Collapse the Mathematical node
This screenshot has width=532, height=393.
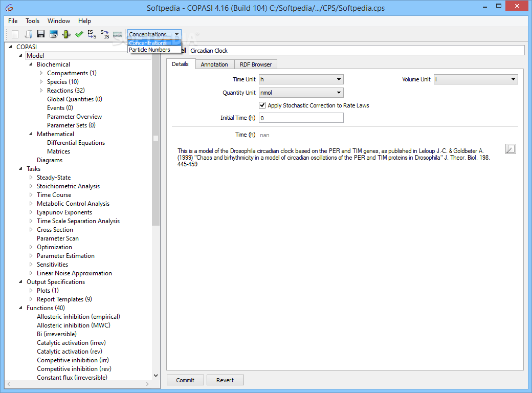tap(31, 134)
